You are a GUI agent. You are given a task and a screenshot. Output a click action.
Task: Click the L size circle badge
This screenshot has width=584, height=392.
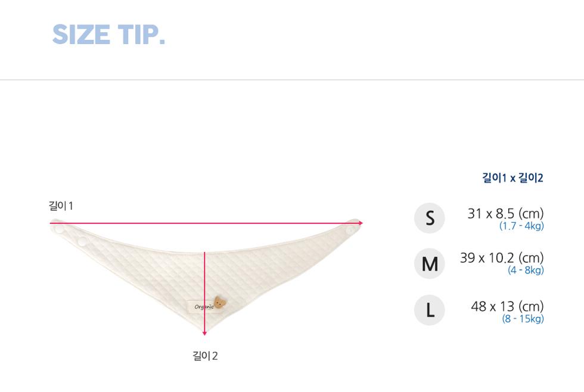coord(430,310)
